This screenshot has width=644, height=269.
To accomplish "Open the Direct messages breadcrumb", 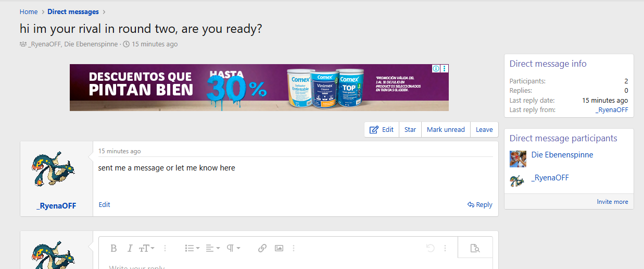I will [x=73, y=11].
